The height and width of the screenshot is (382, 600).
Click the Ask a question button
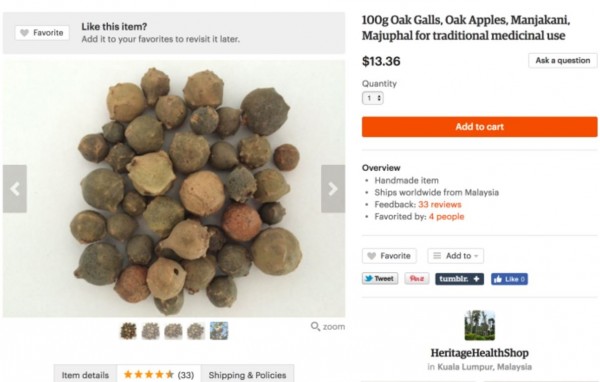click(x=562, y=60)
